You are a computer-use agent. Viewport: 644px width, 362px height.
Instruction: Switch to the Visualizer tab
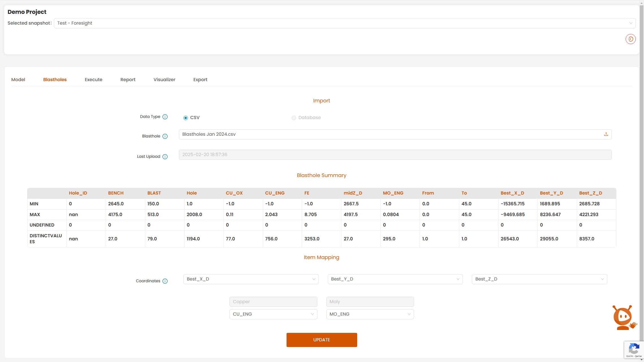coord(164,80)
